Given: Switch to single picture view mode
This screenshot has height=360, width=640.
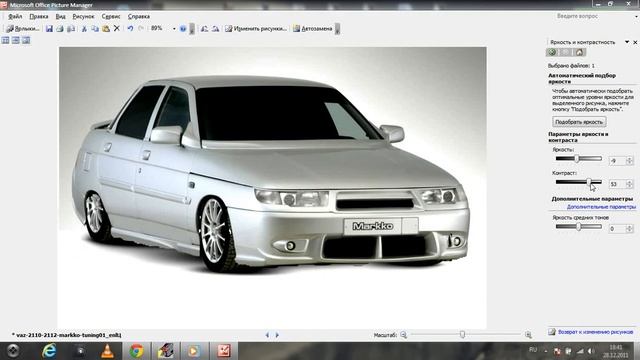Looking at the screenshot, I should pos(26,40).
